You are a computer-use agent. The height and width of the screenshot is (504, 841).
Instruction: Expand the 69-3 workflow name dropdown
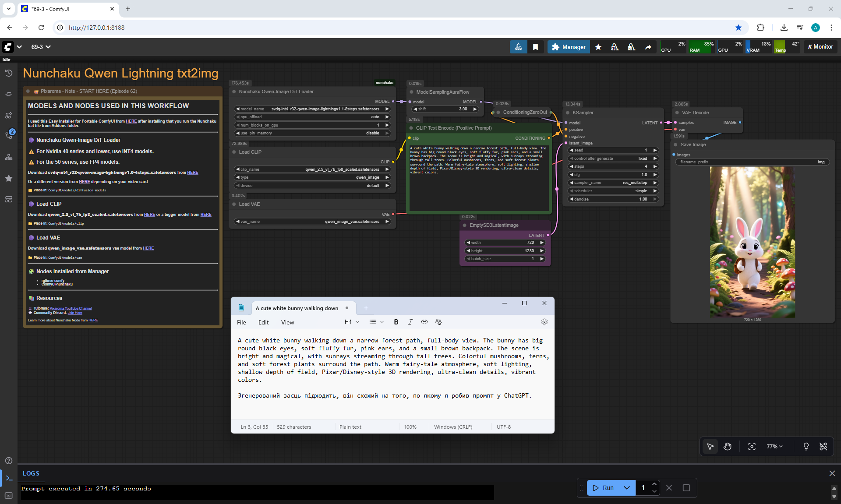41,47
